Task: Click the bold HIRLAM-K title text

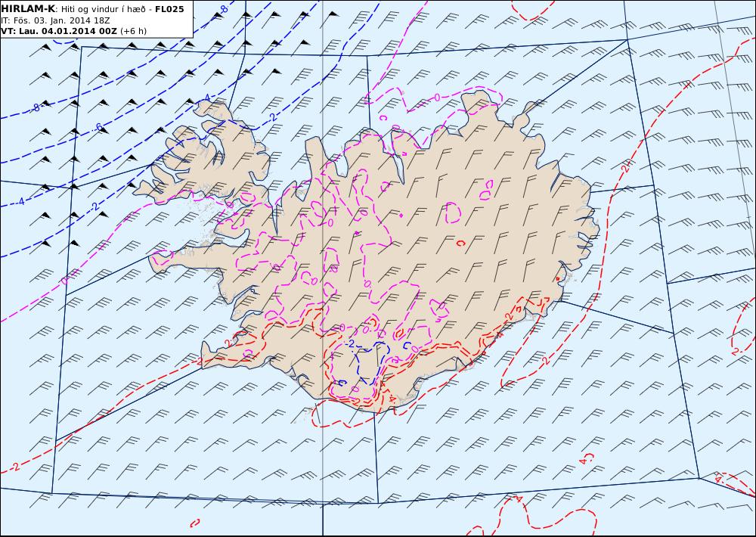Action: pos(28,9)
